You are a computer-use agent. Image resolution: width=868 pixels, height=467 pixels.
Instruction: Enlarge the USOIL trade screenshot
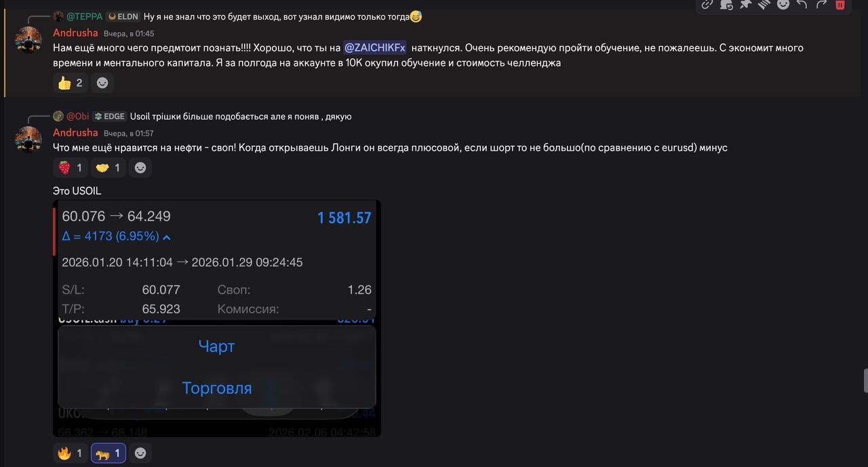coord(217,318)
